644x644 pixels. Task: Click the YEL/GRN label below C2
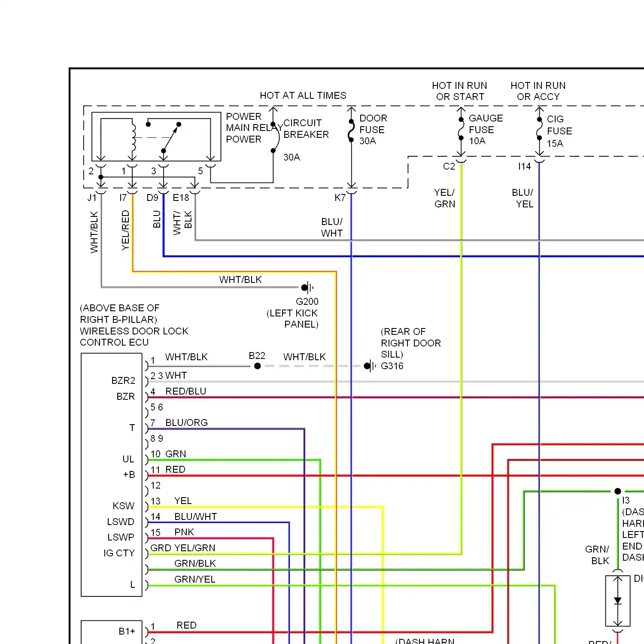click(x=444, y=198)
